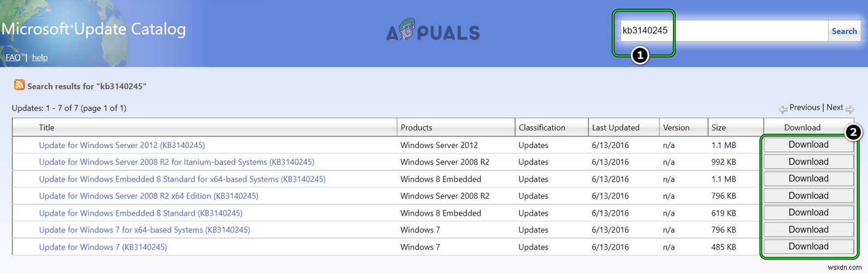This screenshot has height=273, width=868.
Task: Open Update for Windows 7 (KB3140245) link
Action: click(103, 247)
